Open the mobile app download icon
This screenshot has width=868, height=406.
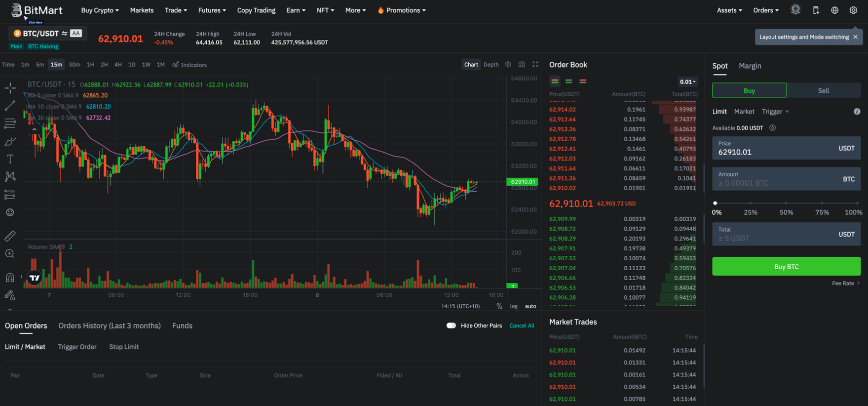pyautogui.click(x=816, y=10)
